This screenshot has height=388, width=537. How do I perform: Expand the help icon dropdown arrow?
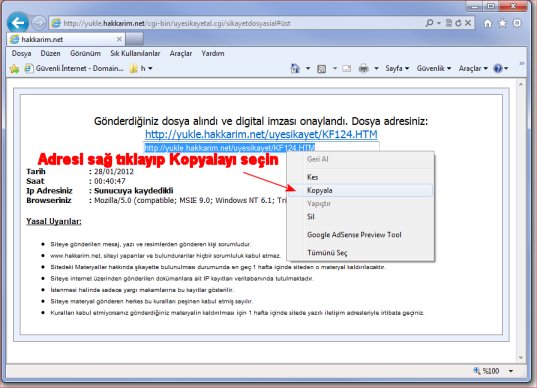click(x=506, y=68)
